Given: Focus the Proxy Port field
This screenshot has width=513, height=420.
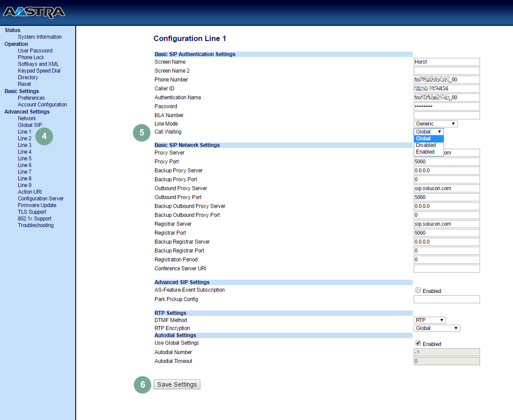Looking at the screenshot, I should tap(446, 162).
